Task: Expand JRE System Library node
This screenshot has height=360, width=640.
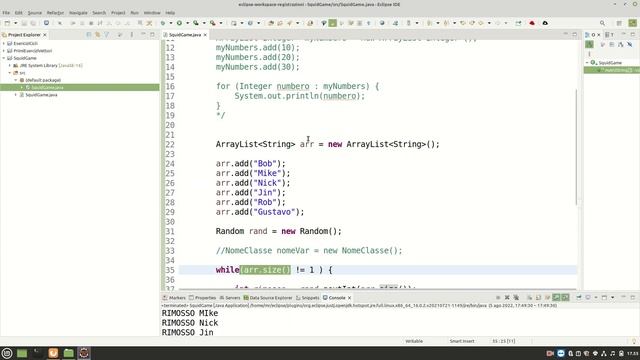Action: (x=10, y=65)
